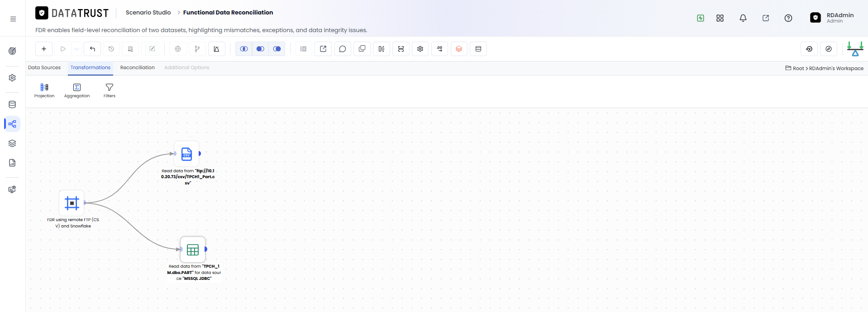Open the hamburger menu to expand sidebar
The height and width of the screenshot is (312, 868).
tap(13, 19)
